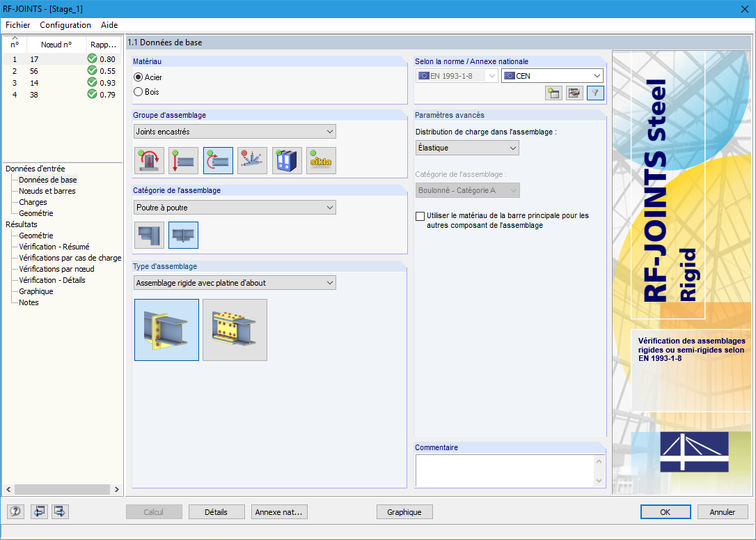Click the green check for node 38
The height and width of the screenshot is (540, 756).
pos(92,94)
